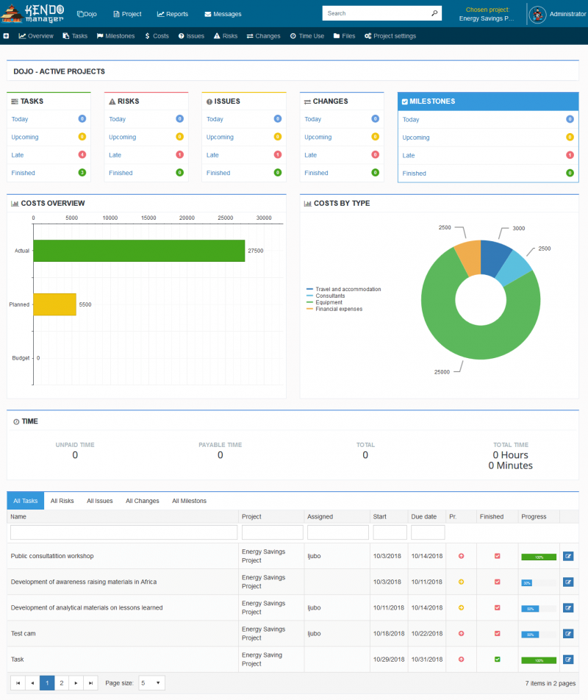
Task: Toggle Finished checkbox for Test cam
Action: pyautogui.click(x=497, y=634)
